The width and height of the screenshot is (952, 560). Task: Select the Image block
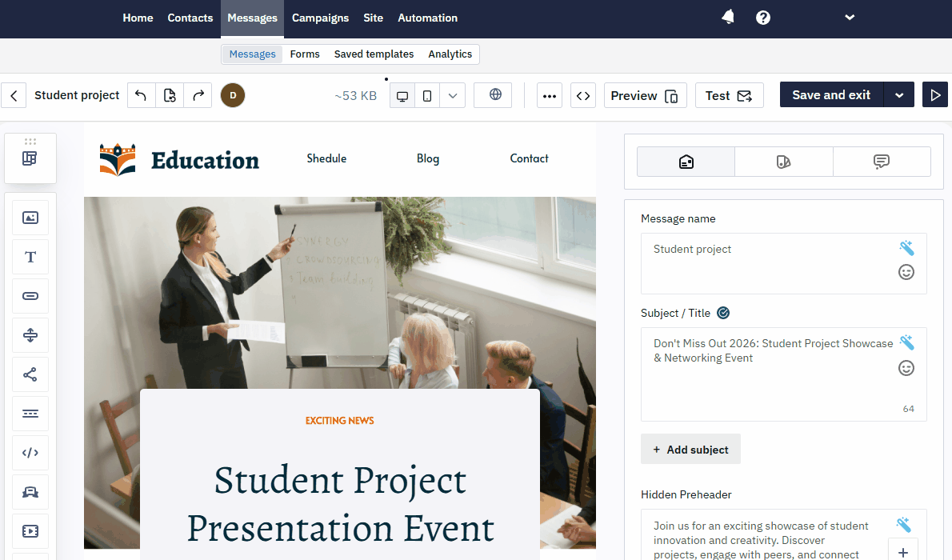point(30,218)
